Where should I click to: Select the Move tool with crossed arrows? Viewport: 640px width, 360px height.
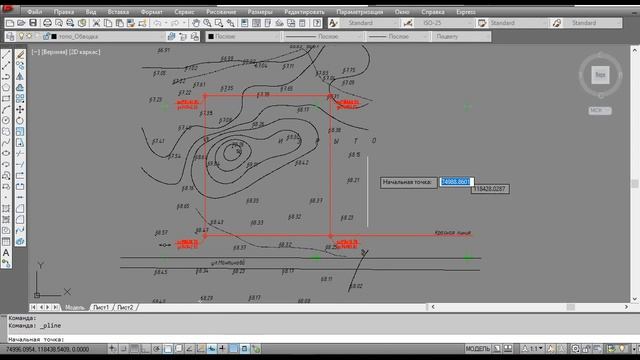(x=20, y=109)
